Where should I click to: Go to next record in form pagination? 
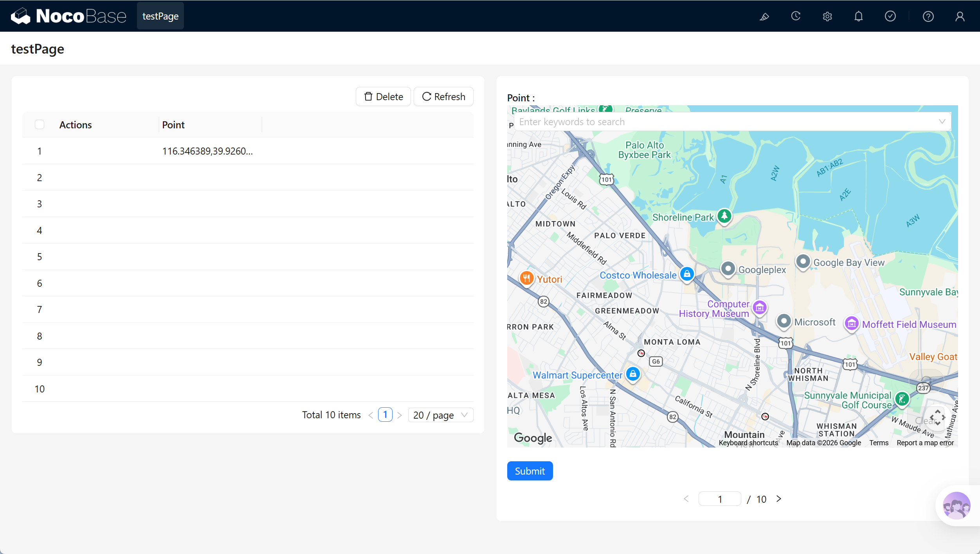[779, 499]
